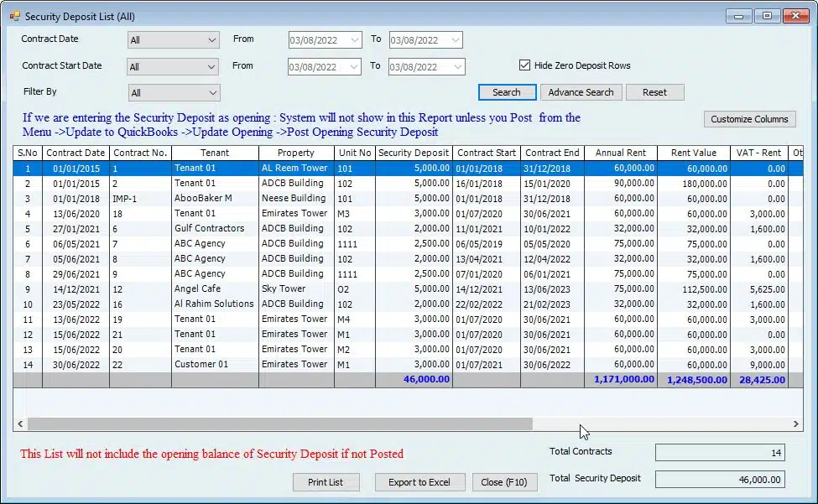
Task: Click the app icon in the title bar
Action: (x=14, y=16)
